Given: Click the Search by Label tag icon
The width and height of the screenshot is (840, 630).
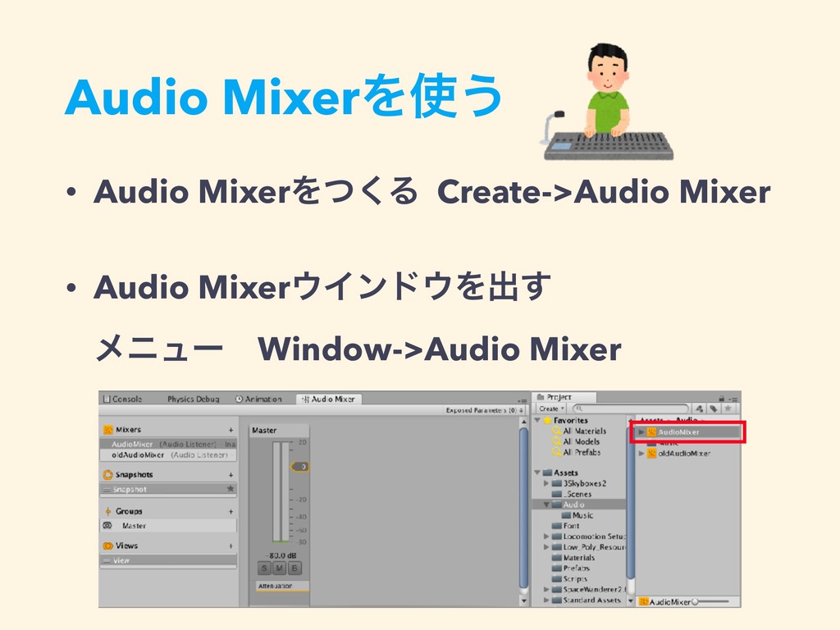Looking at the screenshot, I should [714, 409].
